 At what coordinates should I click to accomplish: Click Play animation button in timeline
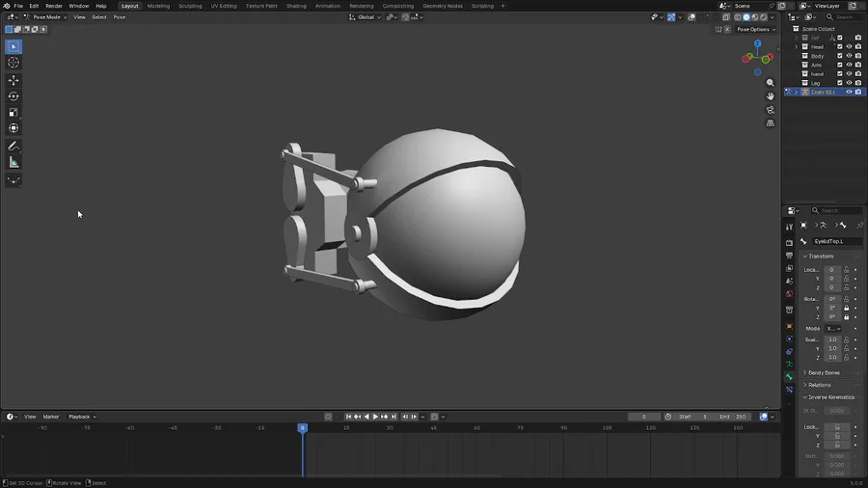[375, 417]
